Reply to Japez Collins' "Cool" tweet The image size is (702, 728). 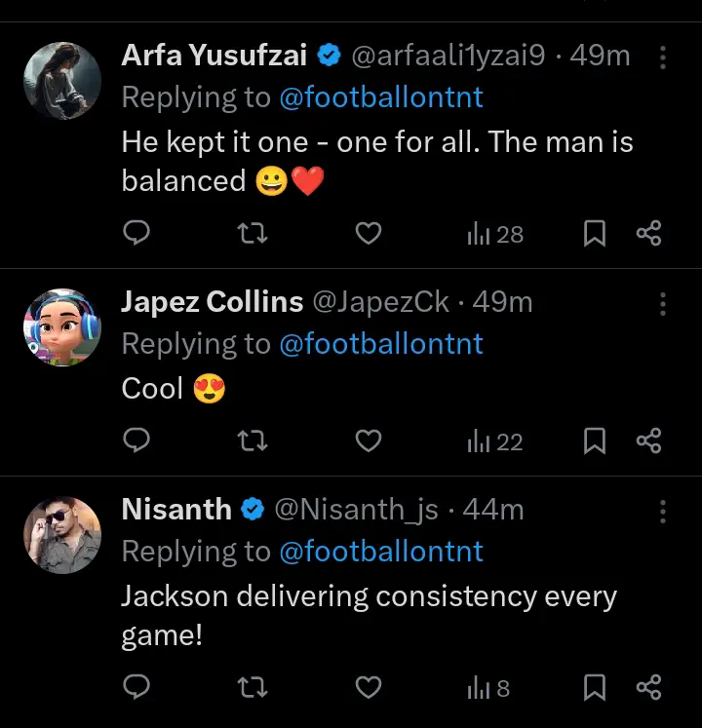point(137,441)
